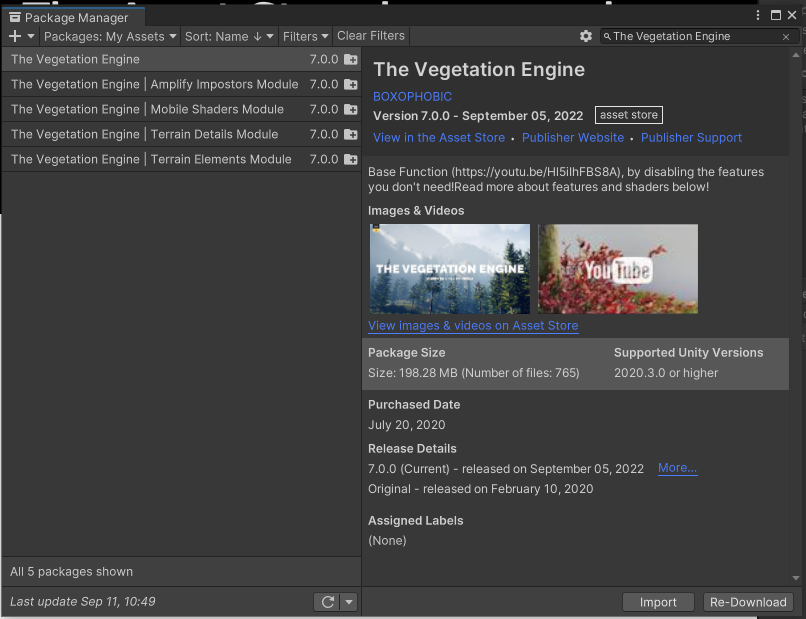The width and height of the screenshot is (806, 619).
Task: Click import icon on Terrain Details Module row
Action: point(351,135)
